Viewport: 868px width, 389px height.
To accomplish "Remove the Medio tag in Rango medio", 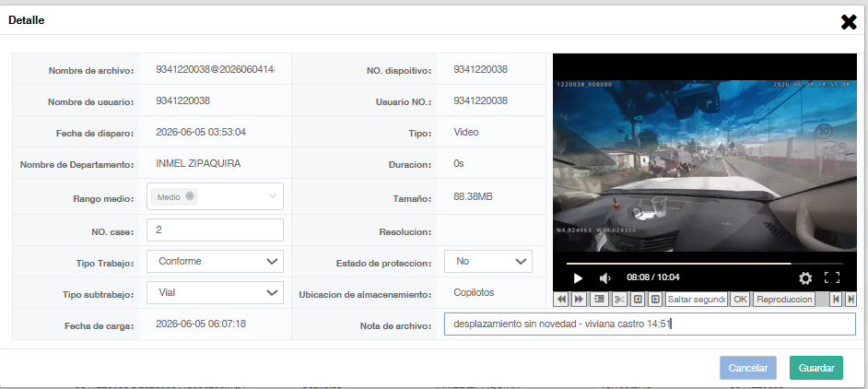I will pyautogui.click(x=190, y=196).
